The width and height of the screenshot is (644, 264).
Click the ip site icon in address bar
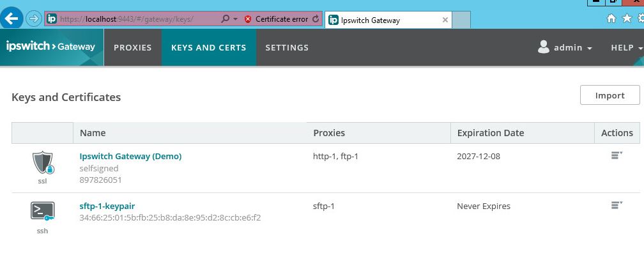(52, 19)
